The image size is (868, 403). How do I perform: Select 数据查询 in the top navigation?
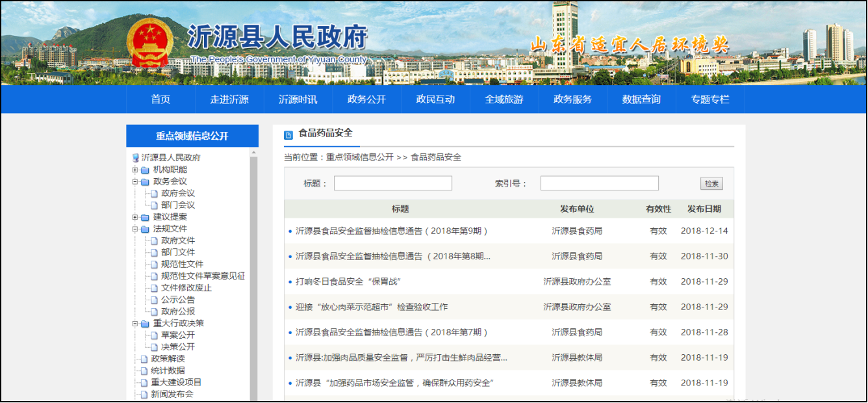641,99
